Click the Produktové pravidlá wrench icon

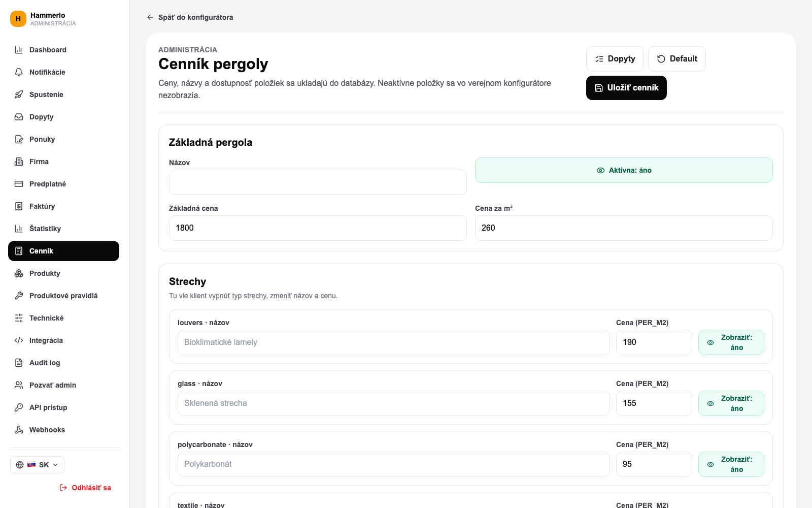pyautogui.click(x=19, y=296)
